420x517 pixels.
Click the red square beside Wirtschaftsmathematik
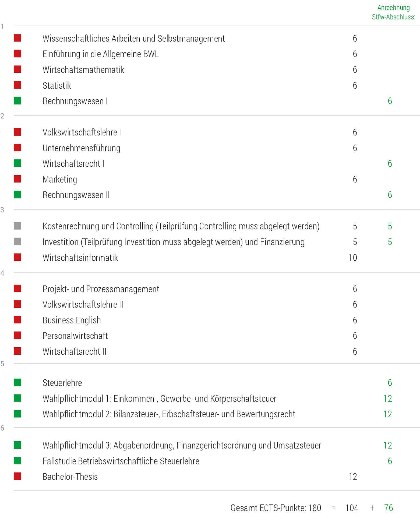17,69
